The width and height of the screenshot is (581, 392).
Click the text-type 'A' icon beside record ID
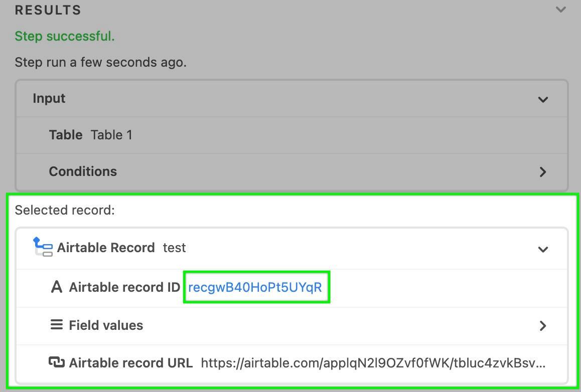coord(56,287)
